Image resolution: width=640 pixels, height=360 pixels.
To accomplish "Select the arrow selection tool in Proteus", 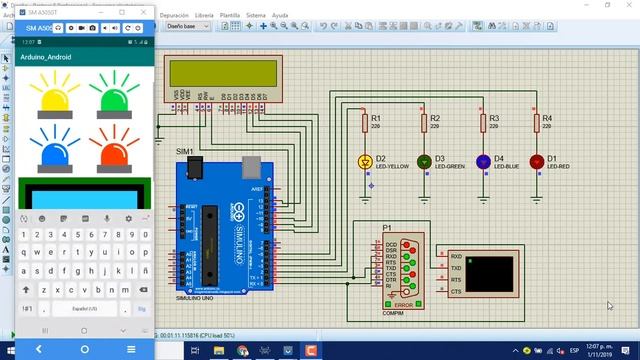I will (x=6, y=58).
